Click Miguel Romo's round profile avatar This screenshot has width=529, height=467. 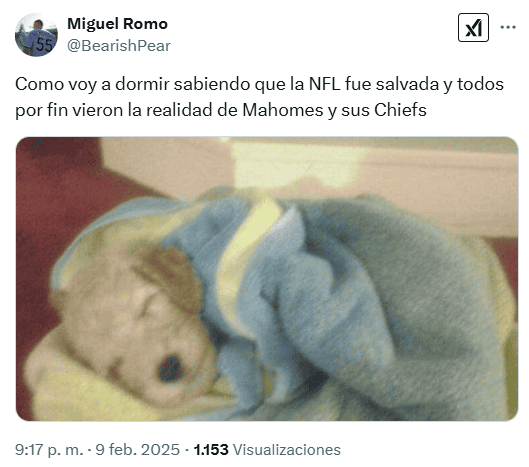click(x=36, y=35)
